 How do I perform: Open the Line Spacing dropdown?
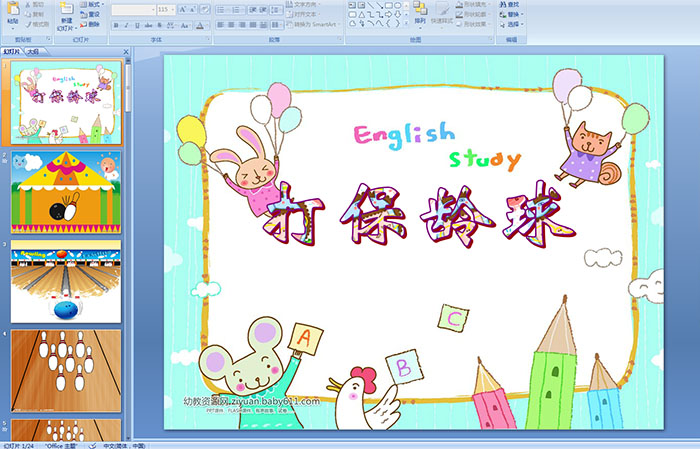coord(276,10)
